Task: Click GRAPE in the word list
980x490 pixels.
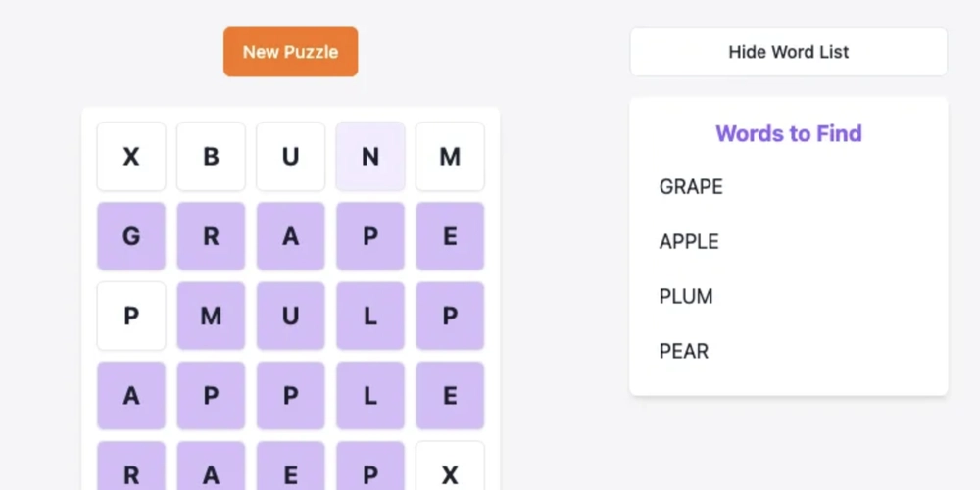Action: pyautogui.click(x=691, y=186)
